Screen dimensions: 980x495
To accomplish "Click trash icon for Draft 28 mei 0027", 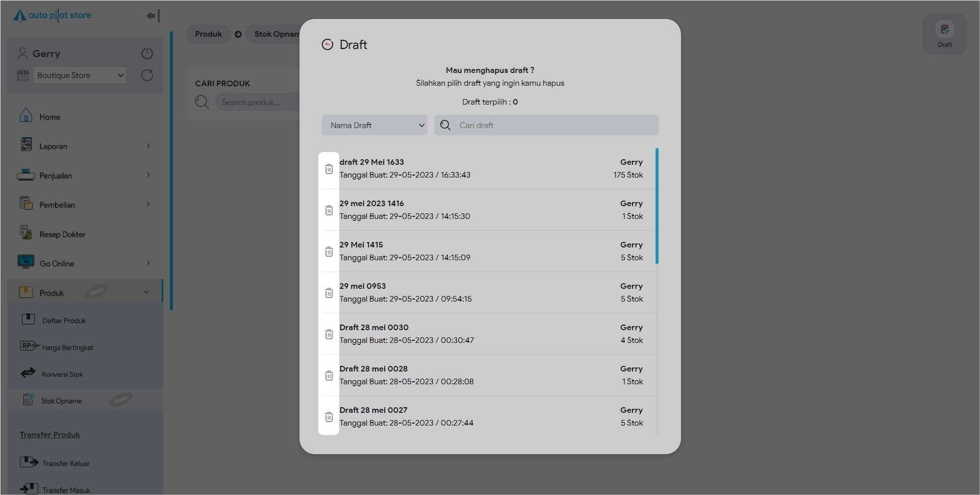I will [329, 417].
